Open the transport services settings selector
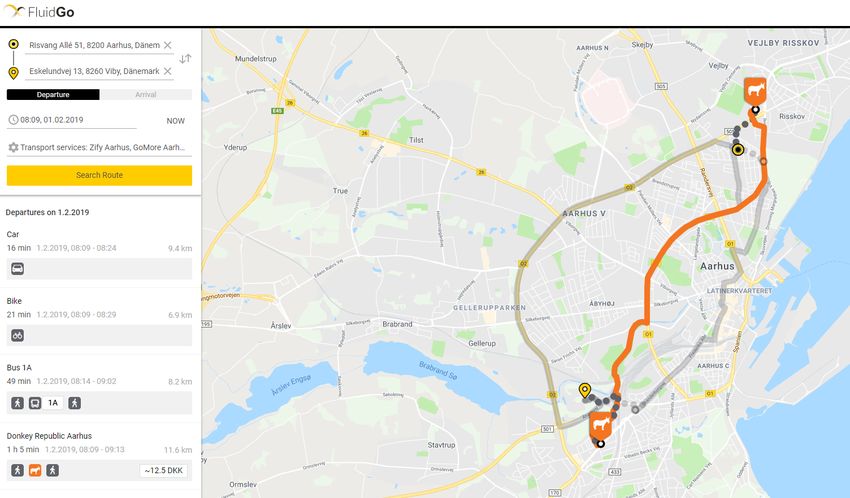 (x=99, y=147)
